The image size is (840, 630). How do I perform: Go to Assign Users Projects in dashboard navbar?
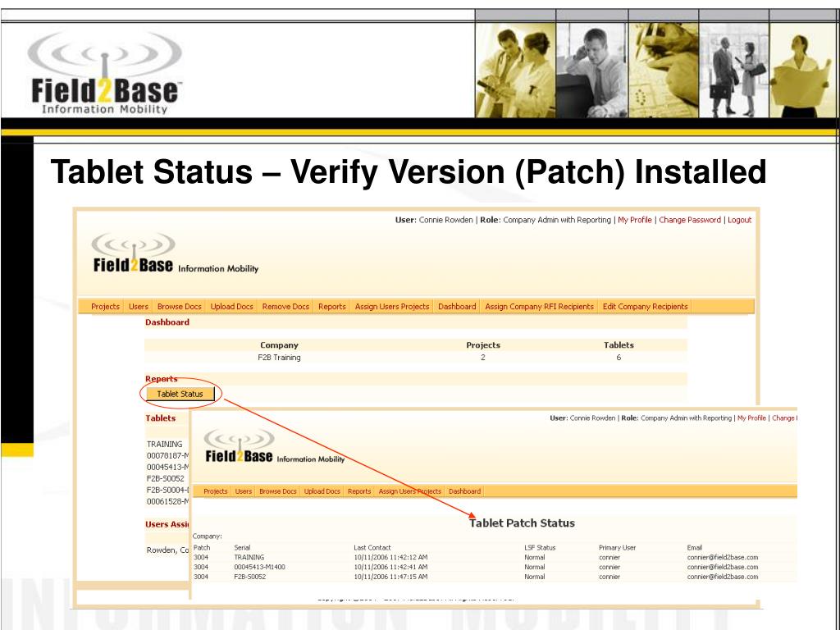(x=392, y=307)
